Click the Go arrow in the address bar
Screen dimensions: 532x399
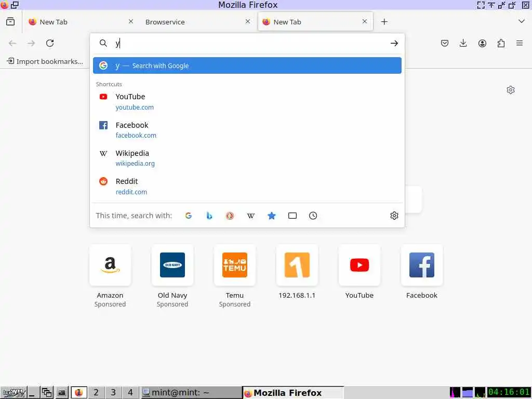tap(394, 43)
